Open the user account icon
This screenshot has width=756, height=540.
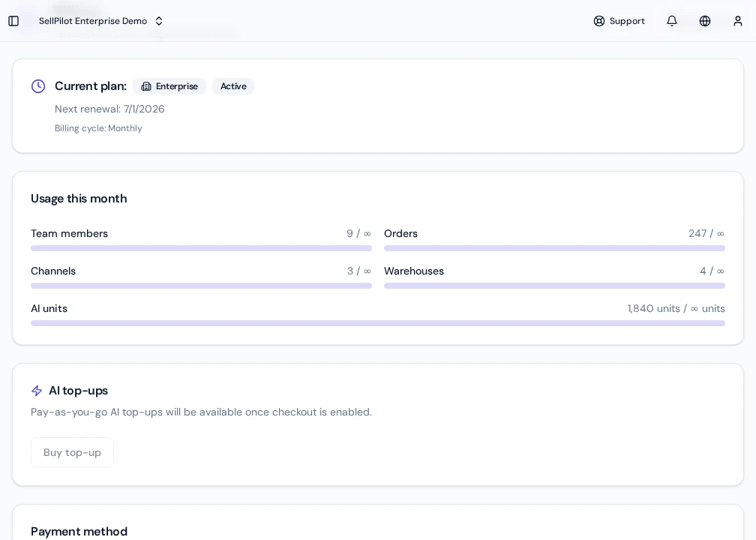click(x=738, y=21)
